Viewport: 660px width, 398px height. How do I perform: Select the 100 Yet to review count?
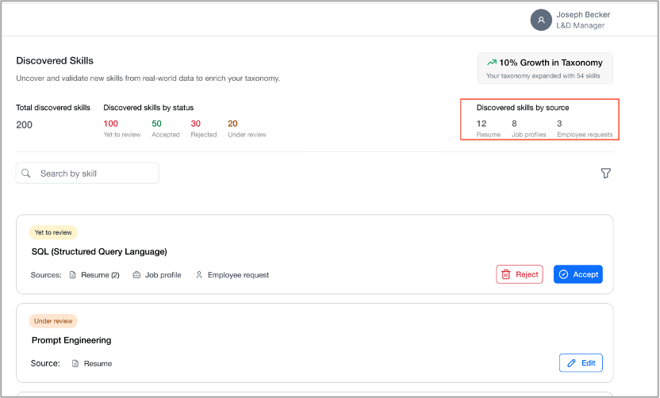coord(111,124)
